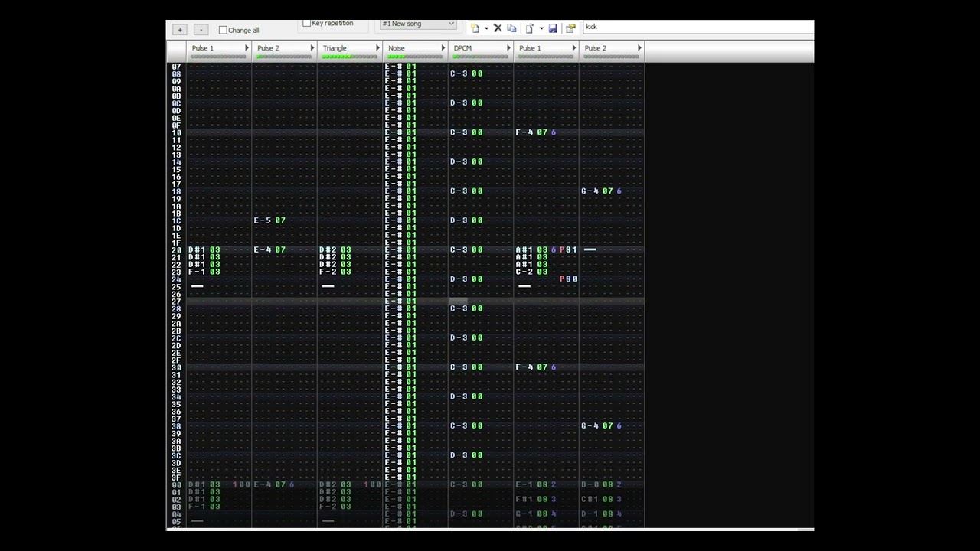Click the second Pulse 1 channel header
The image size is (980, 551).
click(546, 51)
